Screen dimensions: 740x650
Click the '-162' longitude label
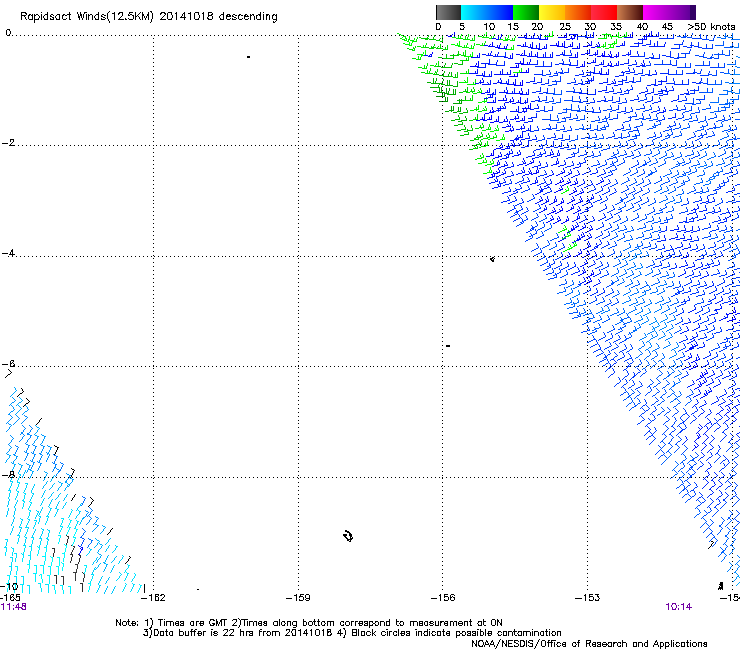pos(153,598)
